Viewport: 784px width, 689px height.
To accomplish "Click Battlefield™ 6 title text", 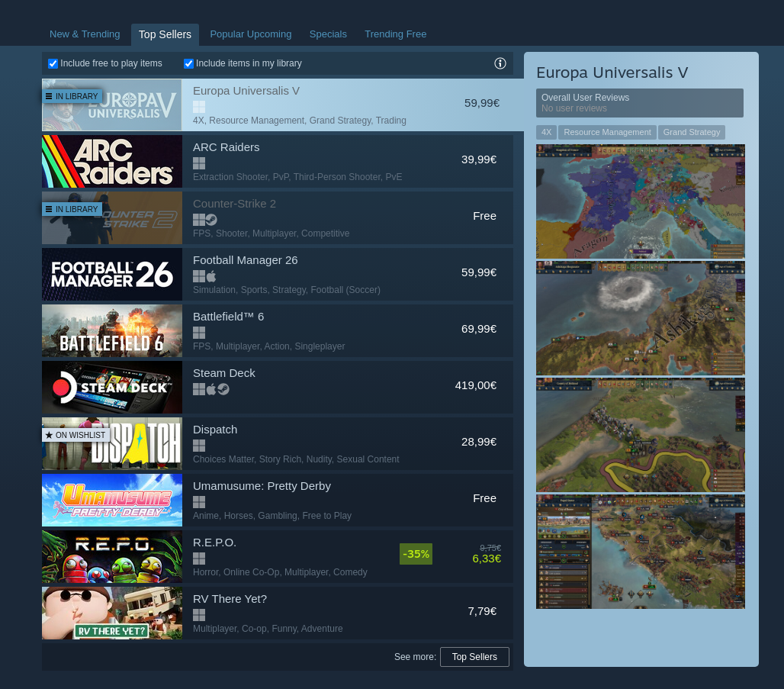I will (229, 317).
